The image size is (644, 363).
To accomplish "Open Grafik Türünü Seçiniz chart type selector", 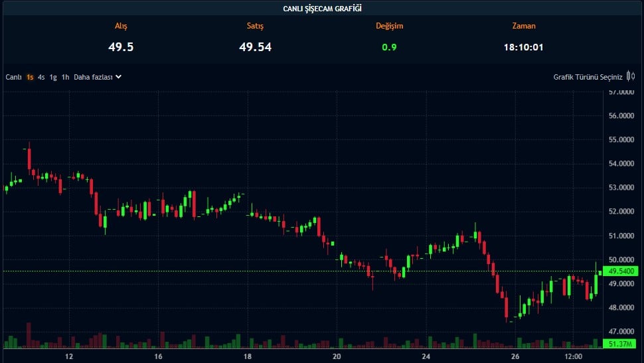I will tap(588, 77).
